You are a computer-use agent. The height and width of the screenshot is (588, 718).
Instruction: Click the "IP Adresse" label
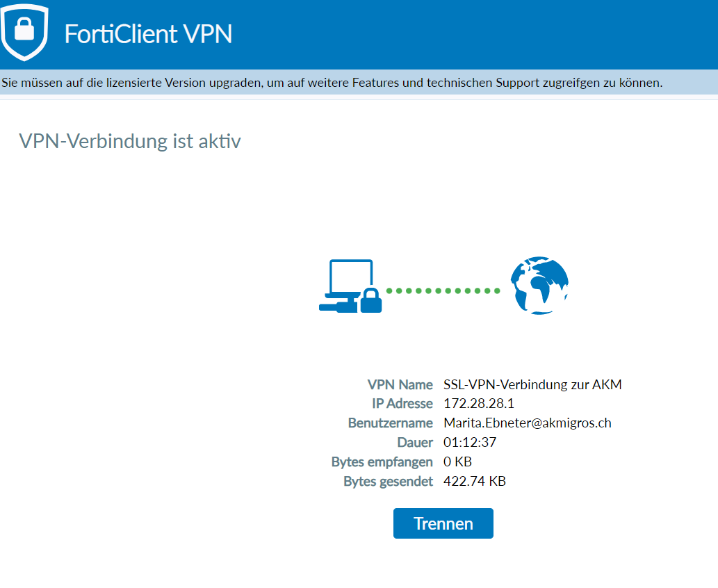(402, 404)
